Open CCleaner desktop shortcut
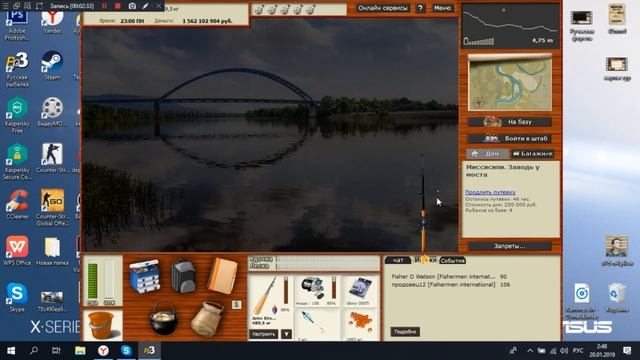 (x=17, y=204)
